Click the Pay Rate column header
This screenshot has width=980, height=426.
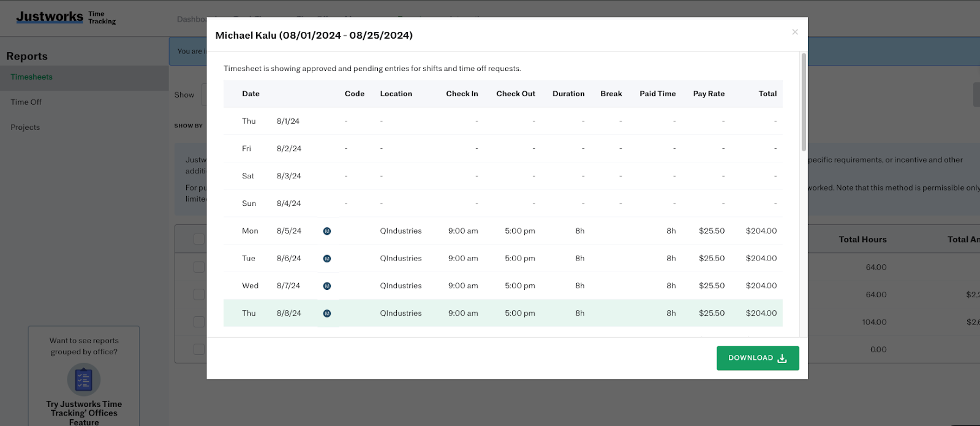pos(709,94)
